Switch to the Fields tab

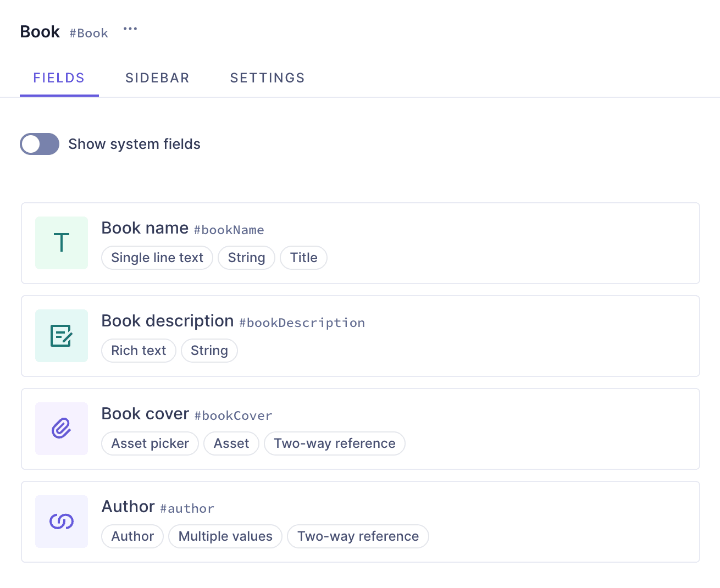pos(59,78)
